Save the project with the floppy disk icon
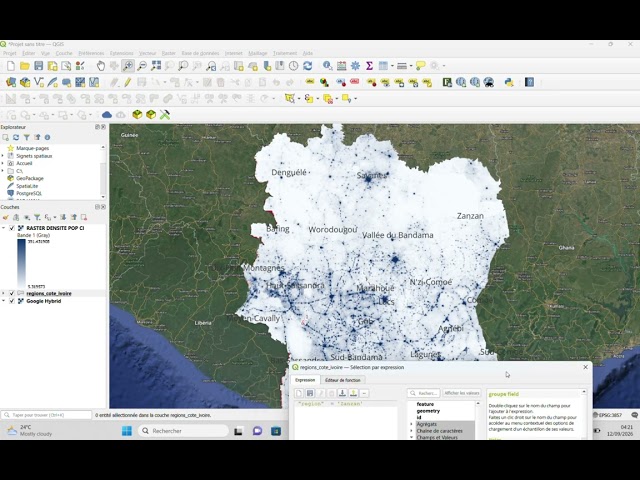The image size is (640, 480). pos(38,66)
